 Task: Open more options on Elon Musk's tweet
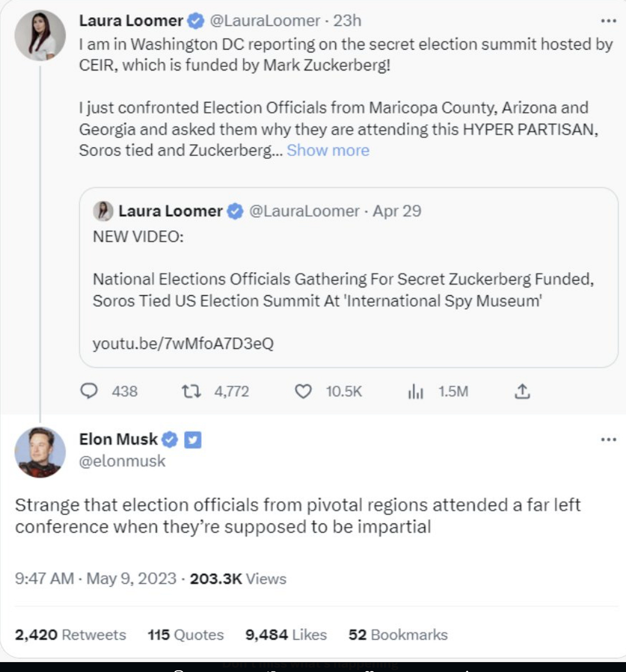click(608, 439)
